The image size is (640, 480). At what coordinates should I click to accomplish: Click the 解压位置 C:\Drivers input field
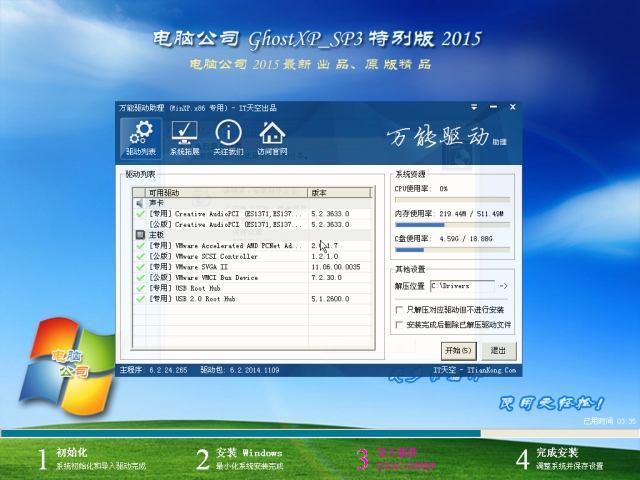coord(462,286)
